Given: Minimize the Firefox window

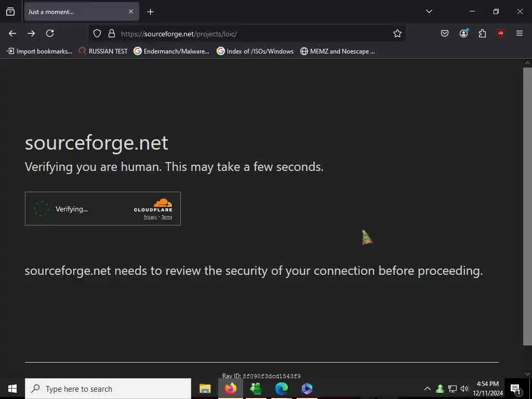Looking at the screenshot, I should point(472,11).
